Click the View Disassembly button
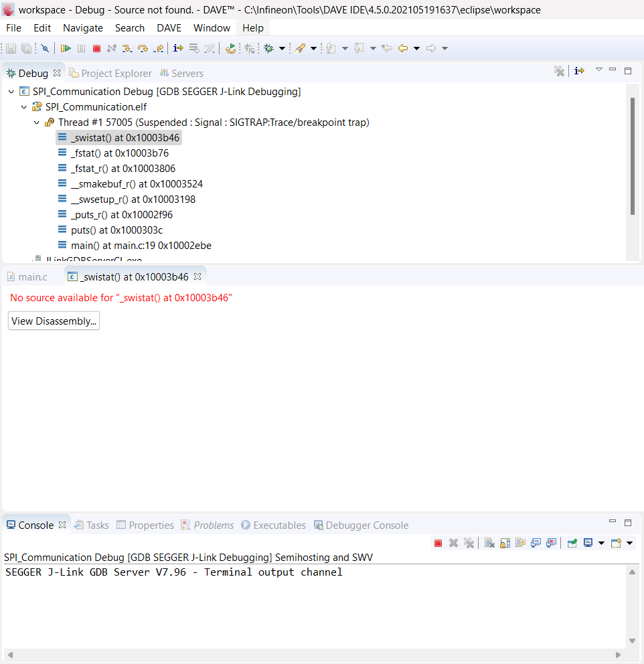644x664 pixels. [54, 321]
